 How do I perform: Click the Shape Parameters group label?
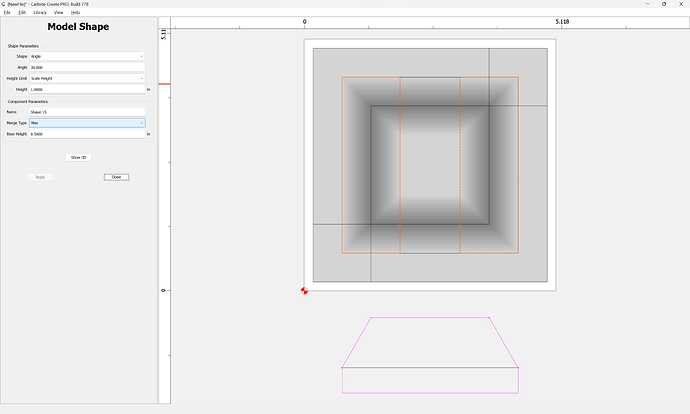coord(23,46)
